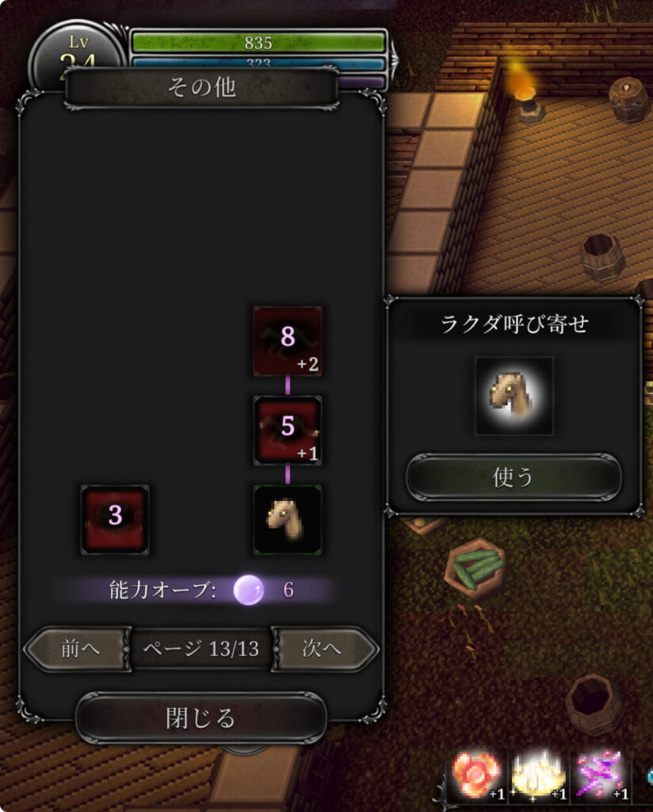Click the blue mana bar
This screenshot has width=653, height=812.
click(258, 63)
